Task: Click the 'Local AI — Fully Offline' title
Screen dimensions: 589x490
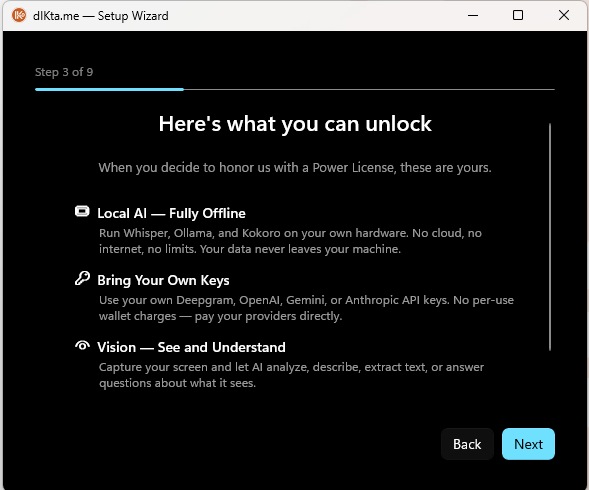Action: (x=171, y=213)
